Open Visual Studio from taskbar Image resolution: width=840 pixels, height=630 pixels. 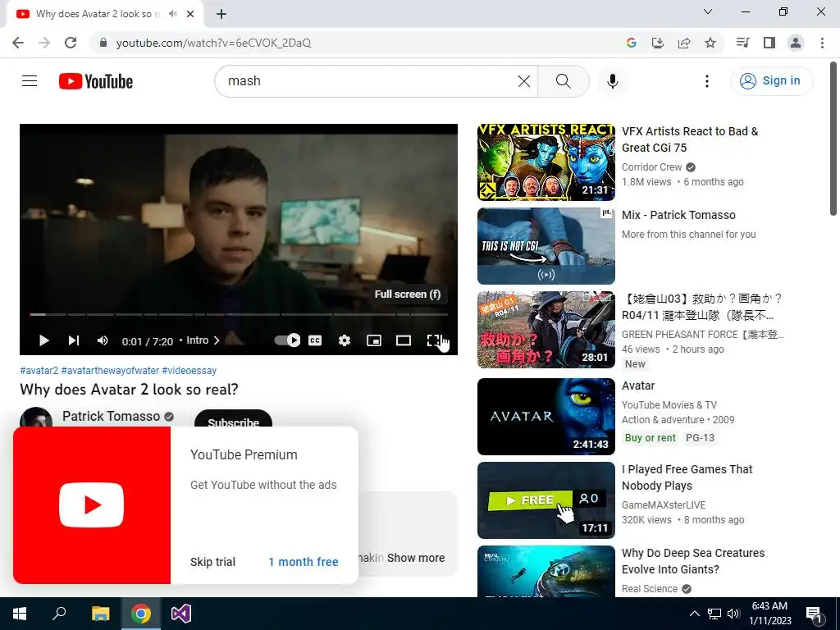coord(181,614)
